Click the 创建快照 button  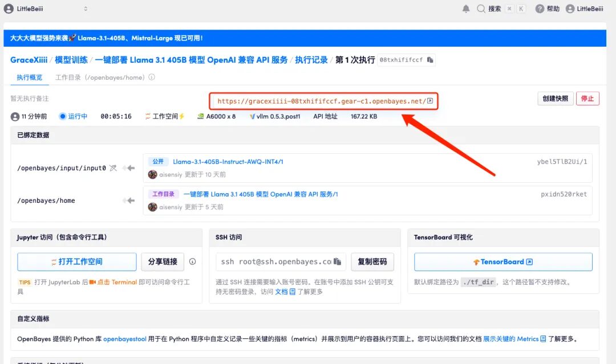pos(555,99)
